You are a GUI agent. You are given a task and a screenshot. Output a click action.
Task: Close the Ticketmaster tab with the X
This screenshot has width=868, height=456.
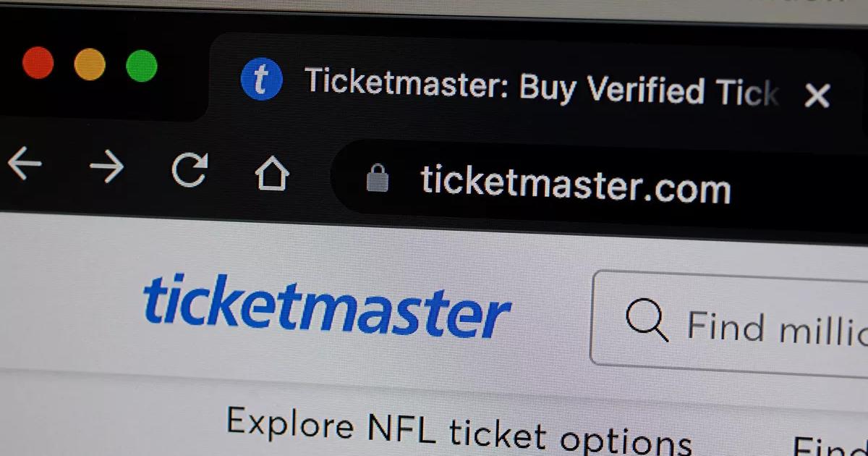coord(817,95)
